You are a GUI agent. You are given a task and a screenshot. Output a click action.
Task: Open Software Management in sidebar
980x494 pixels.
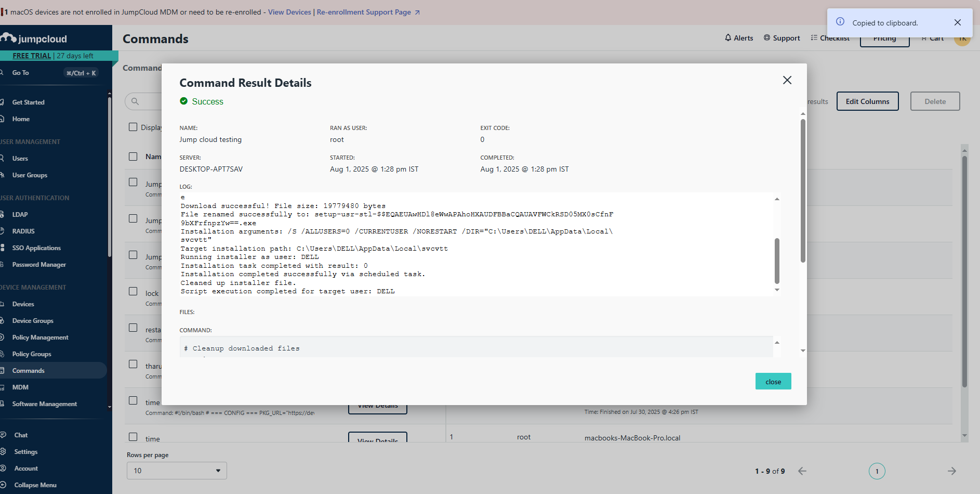click(44, 404)
